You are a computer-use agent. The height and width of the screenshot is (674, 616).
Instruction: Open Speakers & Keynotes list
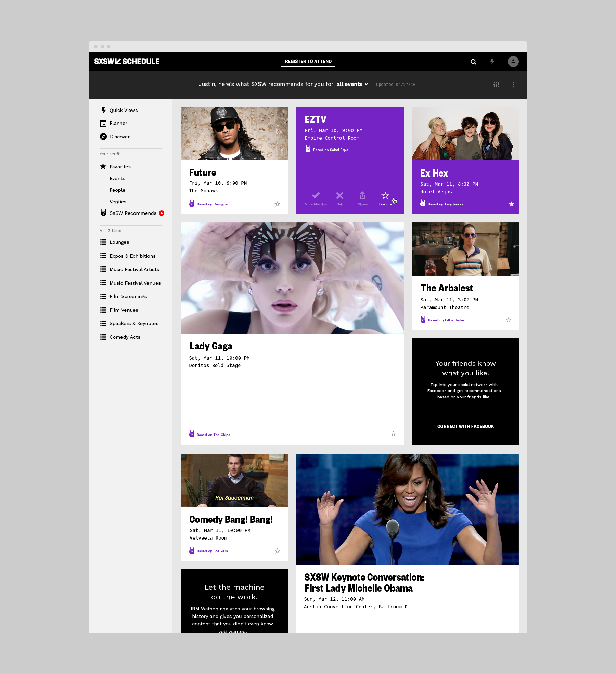[134, 324]
